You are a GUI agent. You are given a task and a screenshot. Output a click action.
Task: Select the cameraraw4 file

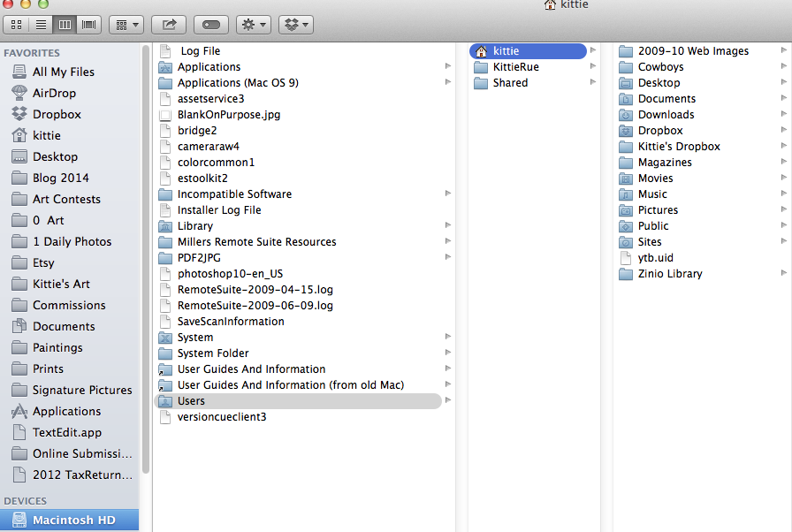(x=208, y=147)
